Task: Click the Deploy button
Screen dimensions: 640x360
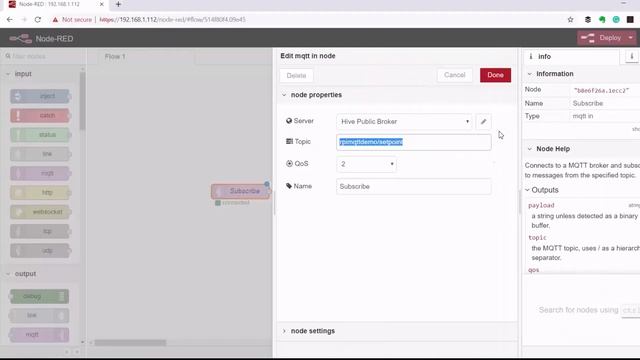Action: (602, 38)
